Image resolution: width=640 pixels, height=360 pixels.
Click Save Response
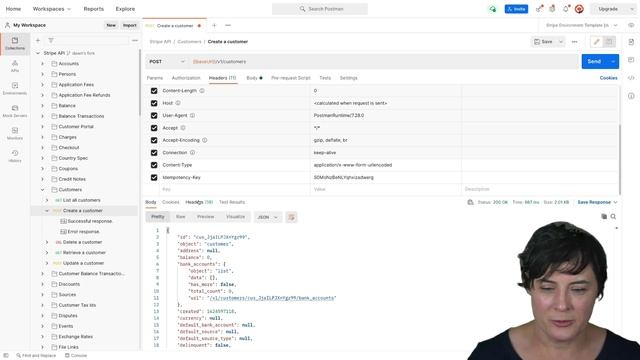tap(594, 202)
